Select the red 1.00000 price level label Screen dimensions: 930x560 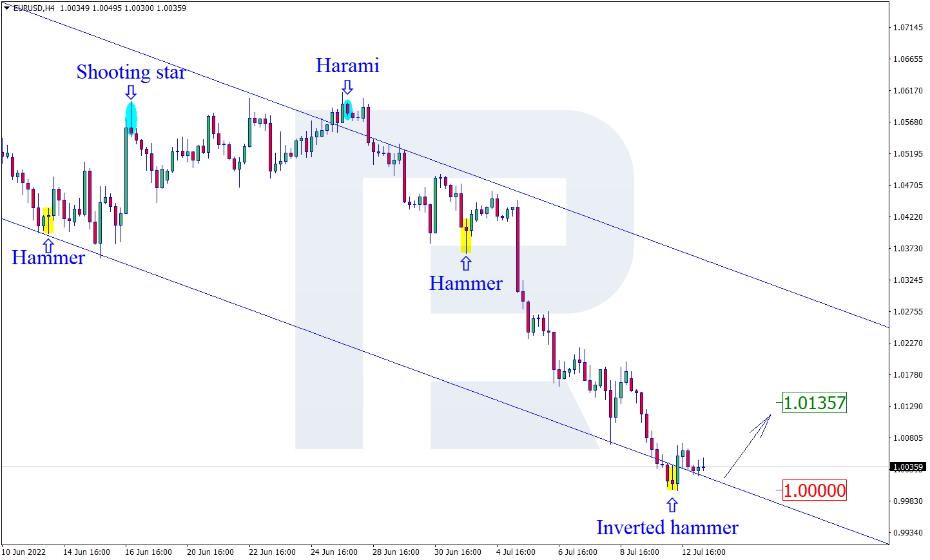(x=815, y=490)
